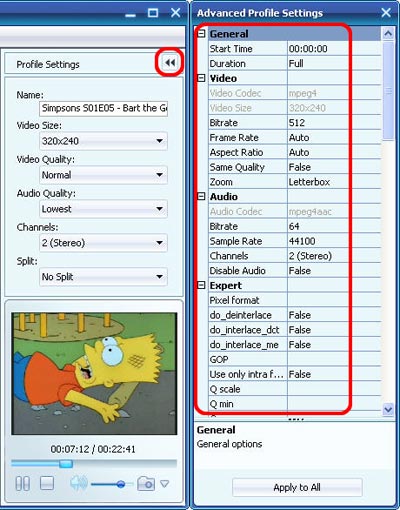Open the snapshot options arrow
This screenshot has width=400, height=510.
(165, 483)
